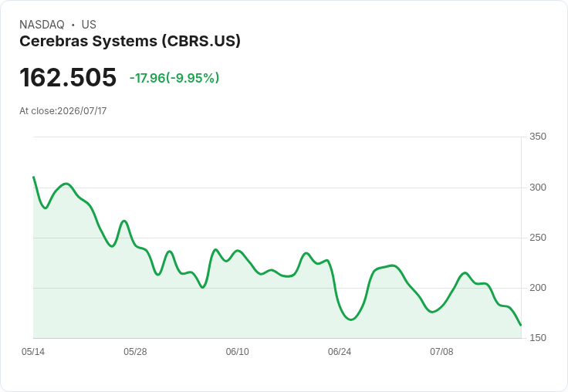This screenshot has width=568, height=392.
Task: Click the 200 y-axis label
Action: (538, 288)
